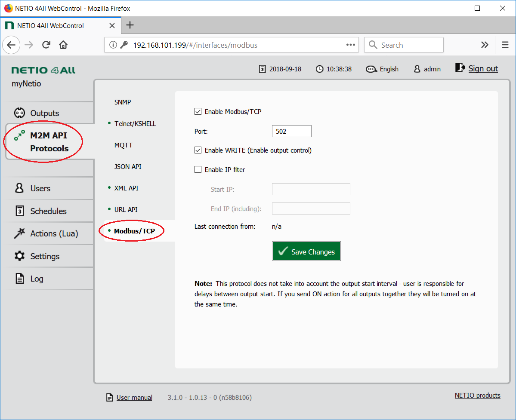Click the myNetio device name
516x420 pixels.
click(x=26, y=84)
